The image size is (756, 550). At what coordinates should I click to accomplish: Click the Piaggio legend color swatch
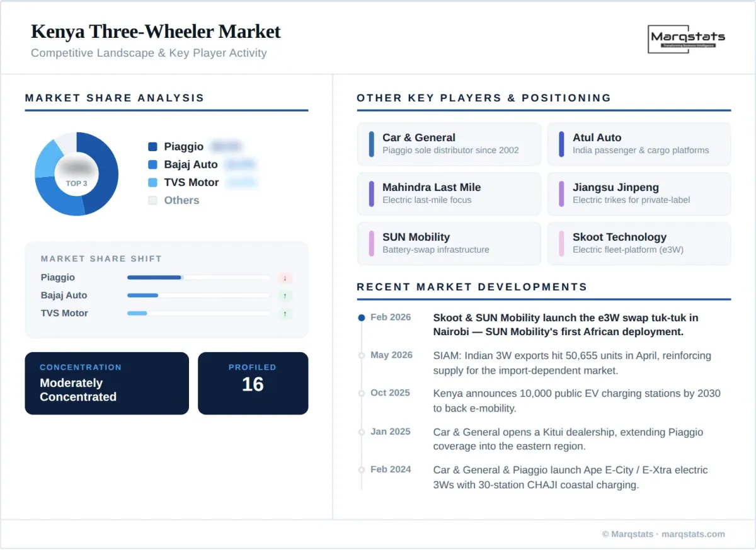152,147
